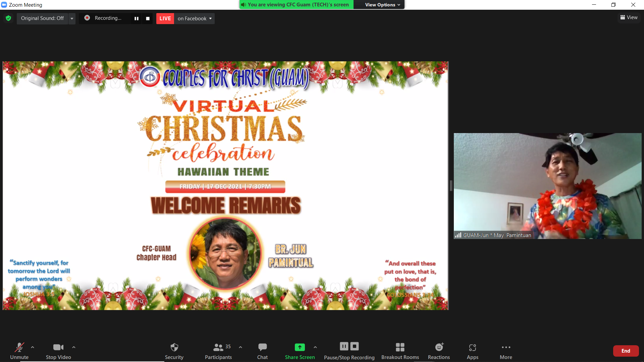Pause recording from top bar
Screen dimensions: 644x362
[136, 18]
